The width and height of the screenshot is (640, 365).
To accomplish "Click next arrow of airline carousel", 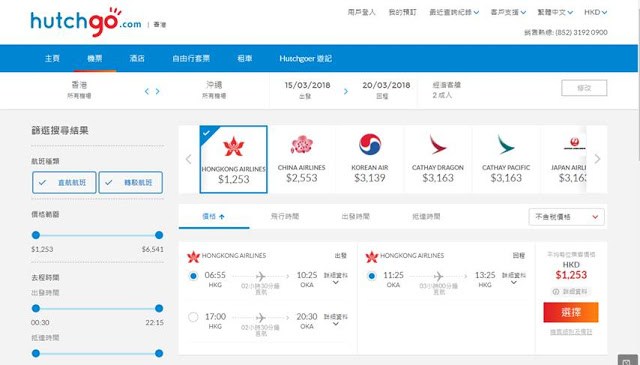I will click(597, 159).
